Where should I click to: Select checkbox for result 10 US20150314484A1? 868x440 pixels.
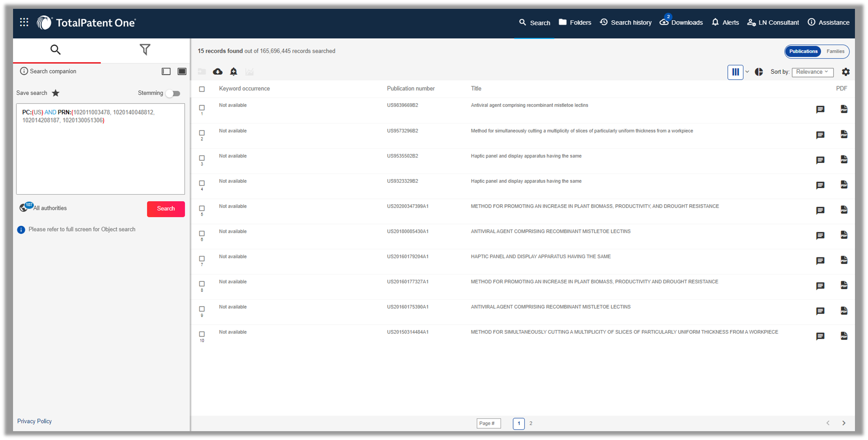[202, 334]
